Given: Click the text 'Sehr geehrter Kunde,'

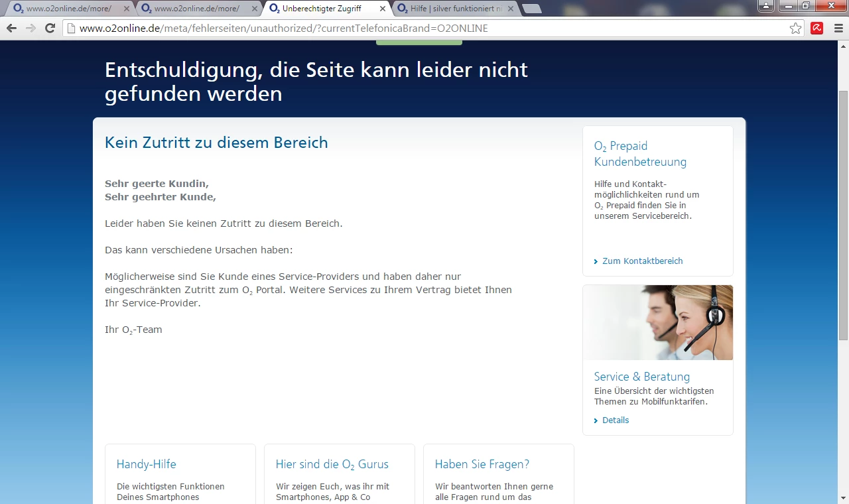Looking at the screenshot, I should point(161,197).
